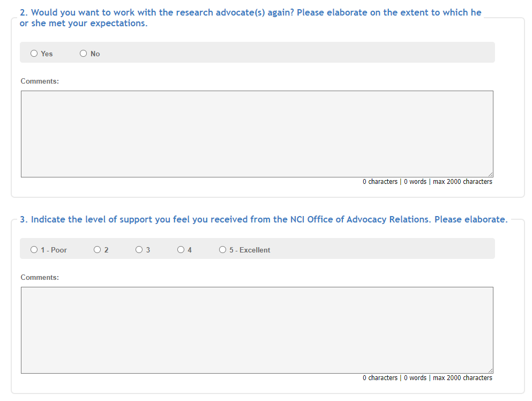Click '0 words' counter below question 2 box
532x401 pixels.
tap(415, 182)
